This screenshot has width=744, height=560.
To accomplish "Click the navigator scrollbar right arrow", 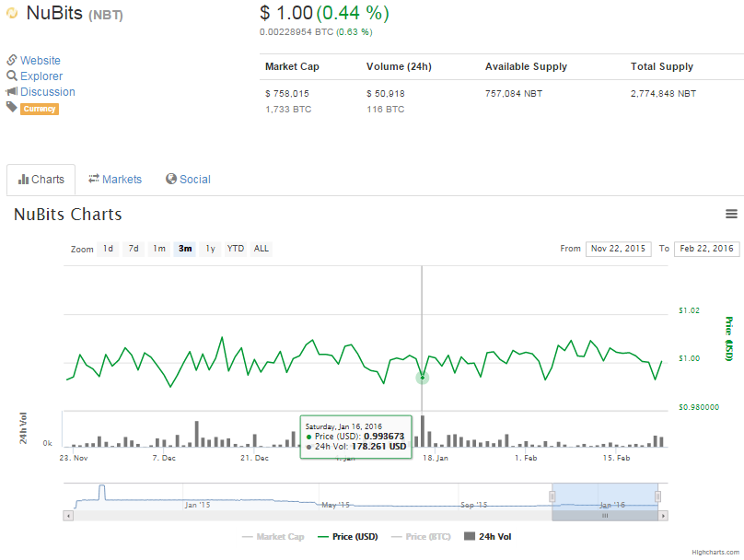I will point(663,516).
